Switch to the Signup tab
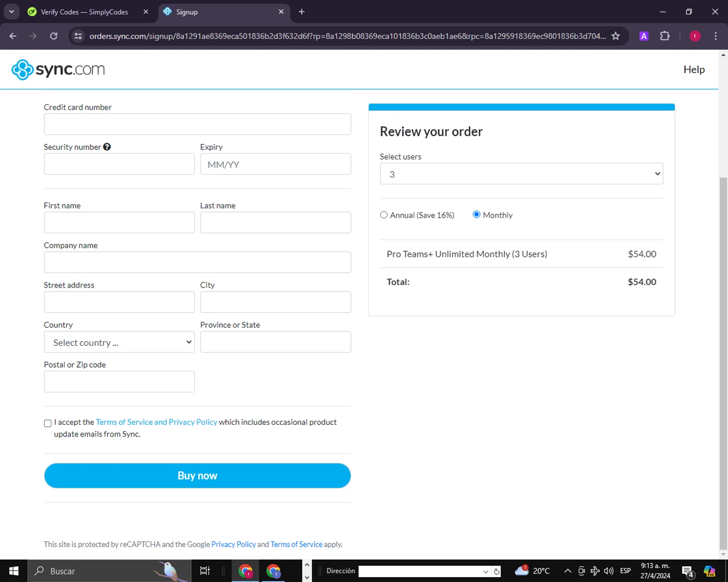 [x=224, y=12]
